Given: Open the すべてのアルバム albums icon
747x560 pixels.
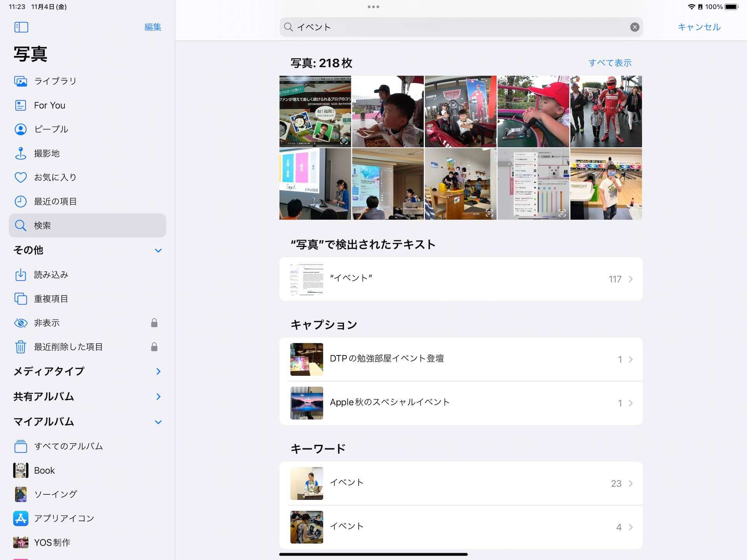Looking at the screenshot, I should click(x=21, y=446).
